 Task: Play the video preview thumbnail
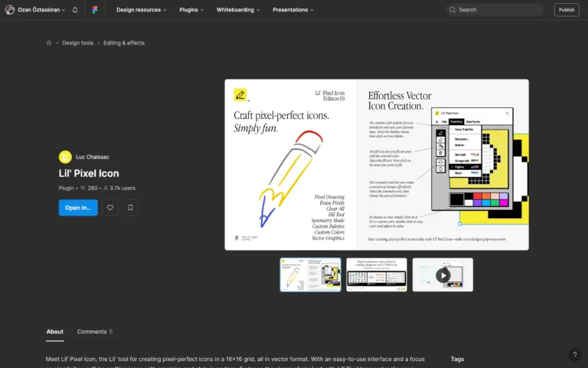tap(443, 275)
